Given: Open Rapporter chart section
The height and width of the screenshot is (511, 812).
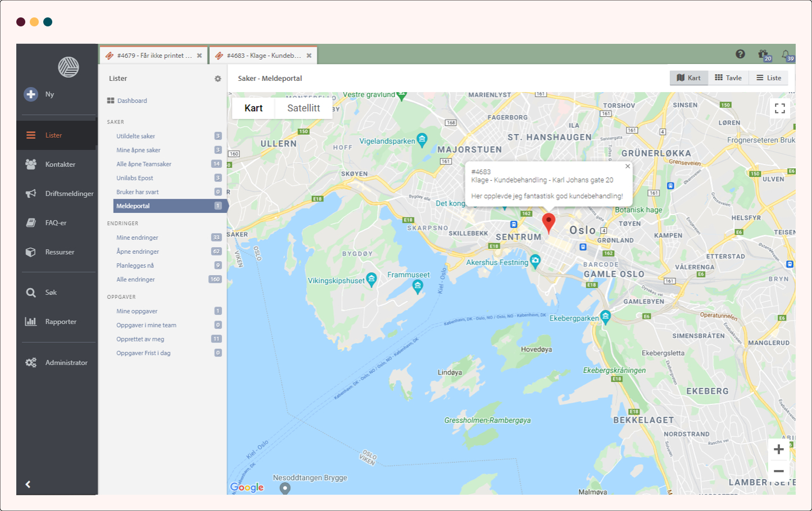Looking at the screenshot, I should click(31, 322).
